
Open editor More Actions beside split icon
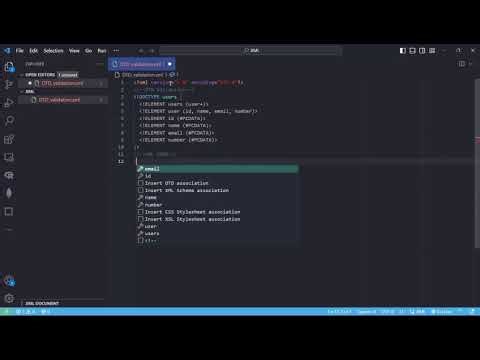point(470,64)
